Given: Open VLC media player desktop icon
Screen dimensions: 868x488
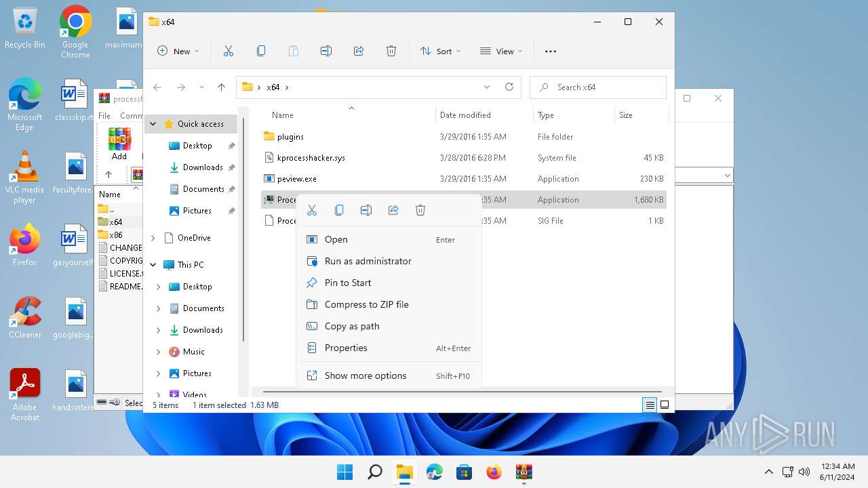Looking at the screenshot, I should (24, 178).
